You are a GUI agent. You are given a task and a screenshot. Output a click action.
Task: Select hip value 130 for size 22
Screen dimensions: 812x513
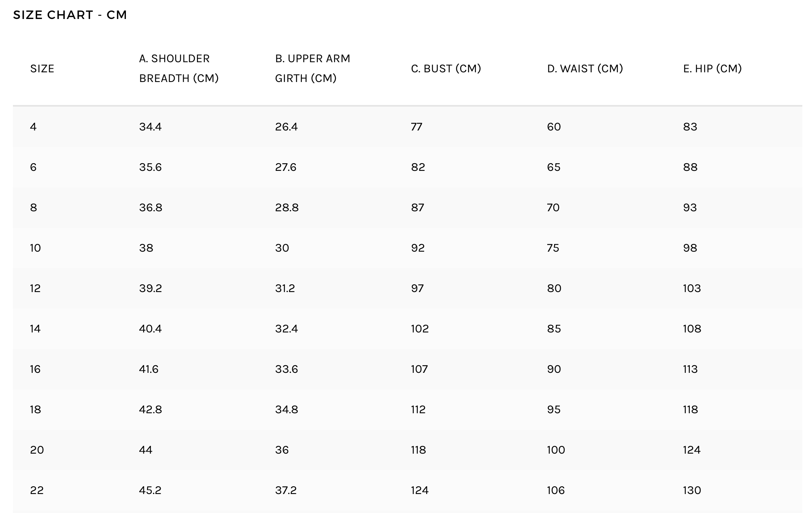[x=692, y=490]
